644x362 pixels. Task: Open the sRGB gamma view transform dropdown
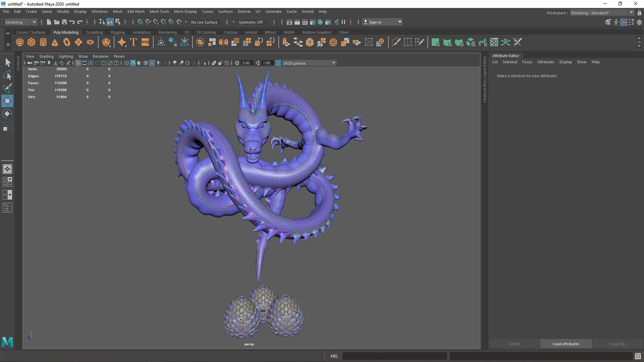[309, 63]
